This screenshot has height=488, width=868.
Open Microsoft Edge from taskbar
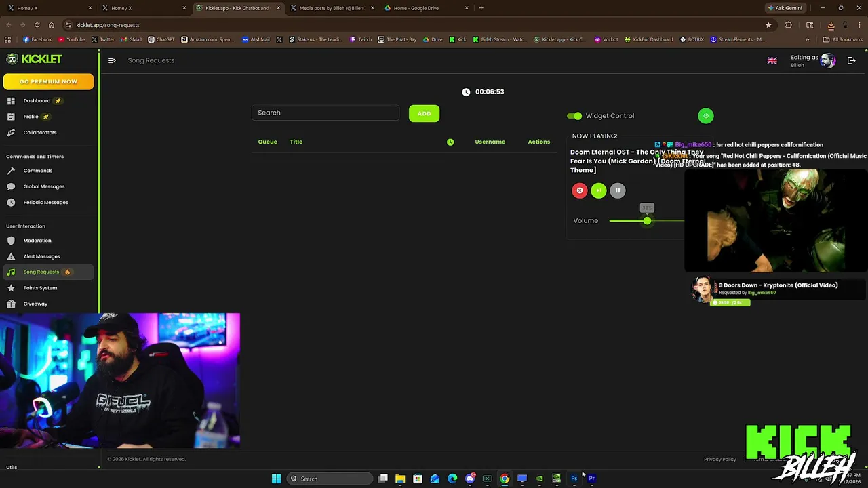pos(452,479)
